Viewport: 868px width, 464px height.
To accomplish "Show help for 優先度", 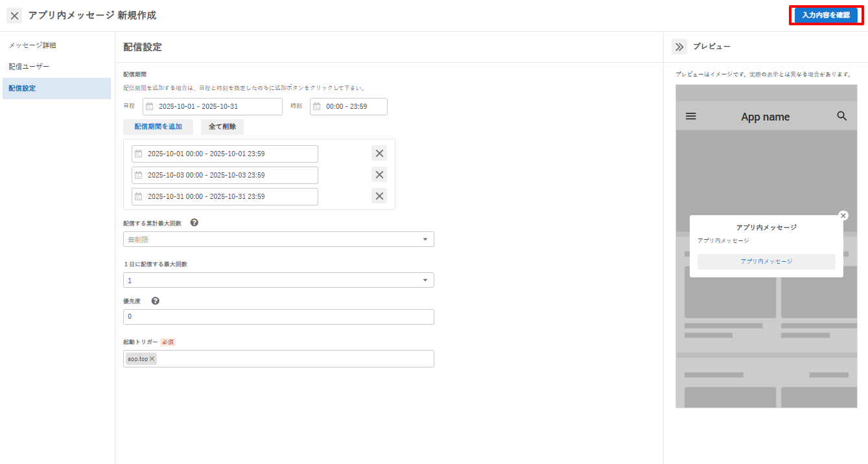I will [156, 301].
